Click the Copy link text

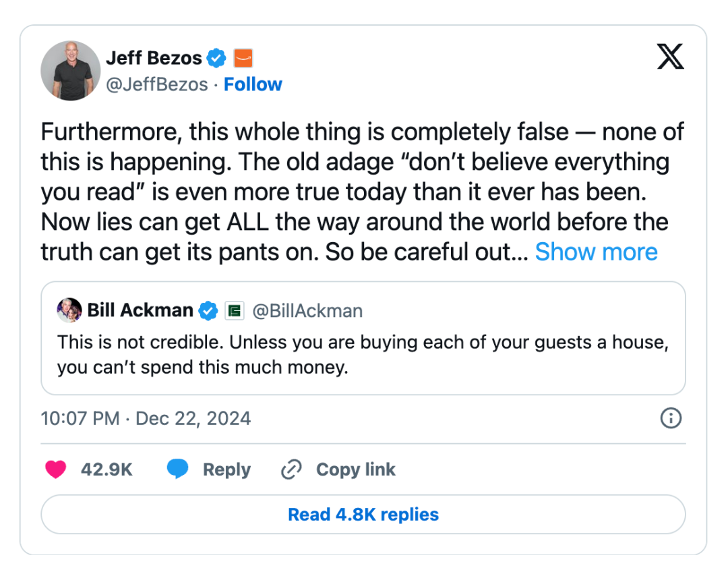(x=355, y=469)
